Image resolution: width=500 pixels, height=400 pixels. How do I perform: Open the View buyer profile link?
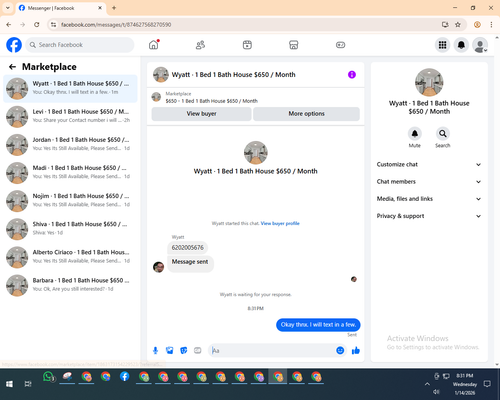(280, 223)
